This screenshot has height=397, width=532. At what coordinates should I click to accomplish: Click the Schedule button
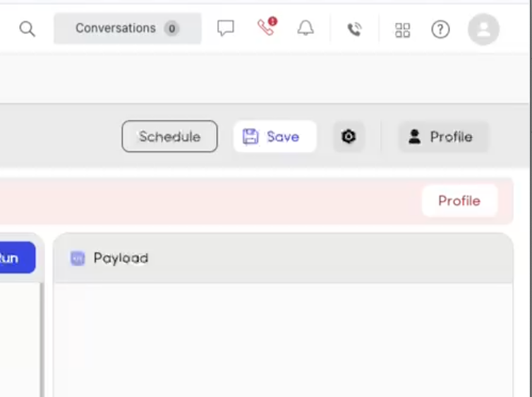pyautogui.click(x=169, y=136)
